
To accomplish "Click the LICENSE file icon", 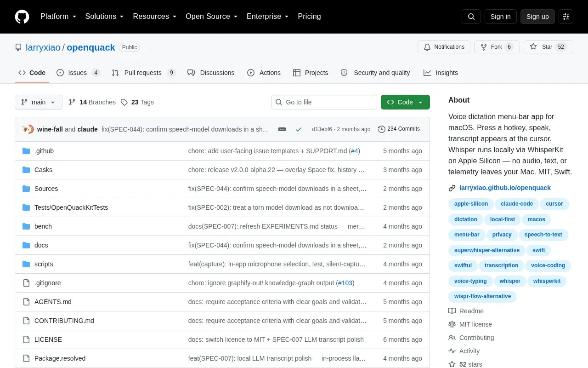I will pos(26,339).
